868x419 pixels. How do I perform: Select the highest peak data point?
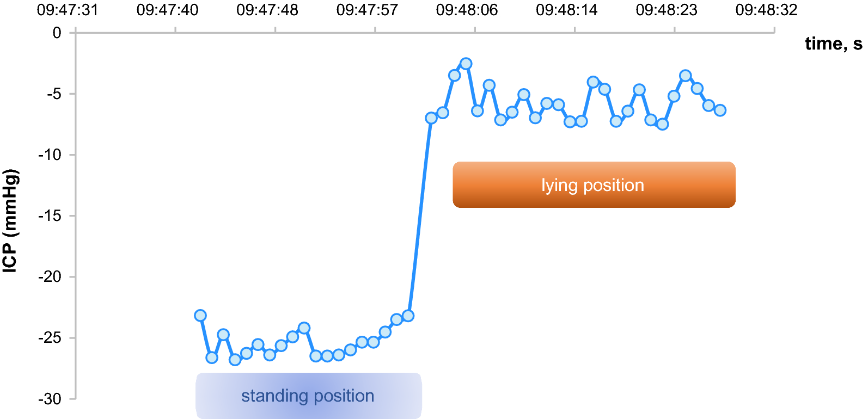466,64
